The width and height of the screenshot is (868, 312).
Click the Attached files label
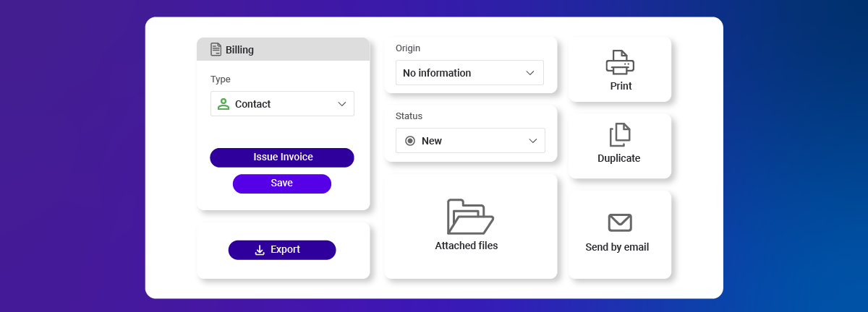click(467, 246)
